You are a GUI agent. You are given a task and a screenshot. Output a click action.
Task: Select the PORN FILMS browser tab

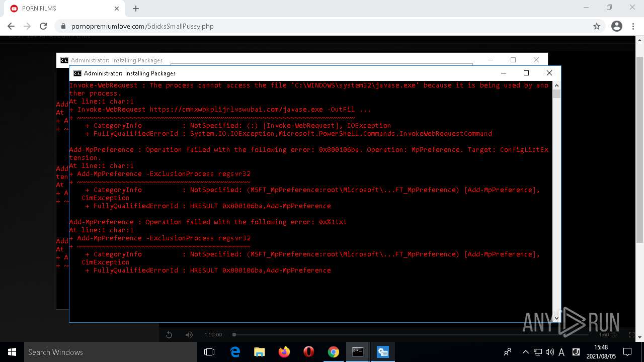(x=64, y=9)
